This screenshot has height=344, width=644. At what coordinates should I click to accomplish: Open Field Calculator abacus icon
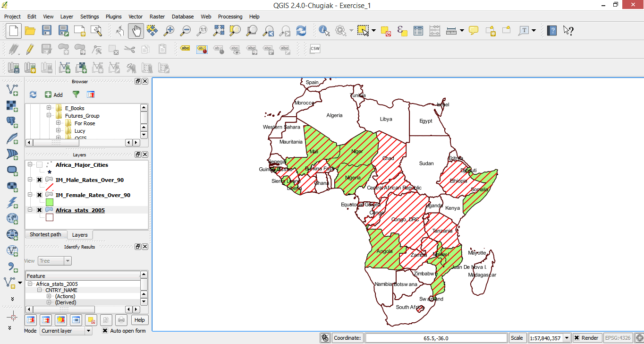(x=435, y=31)
